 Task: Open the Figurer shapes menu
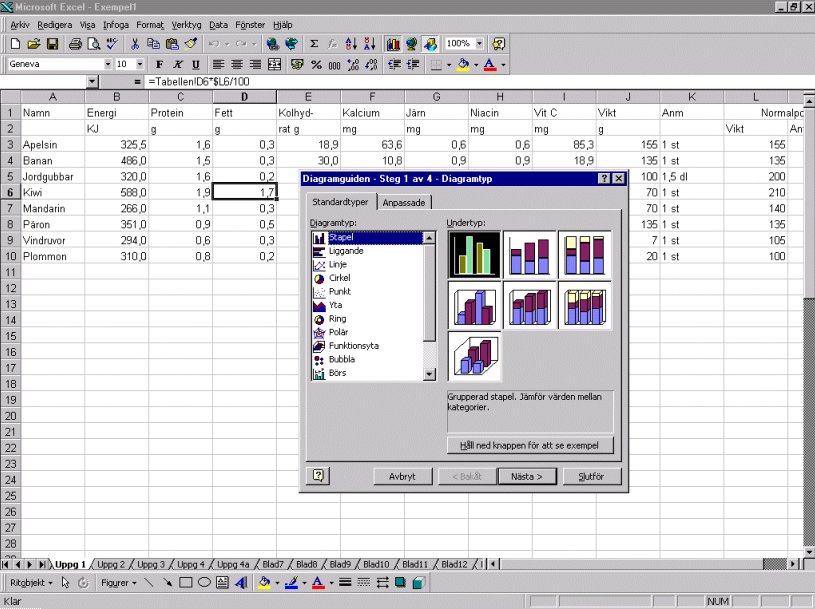[x=119, y=583]
